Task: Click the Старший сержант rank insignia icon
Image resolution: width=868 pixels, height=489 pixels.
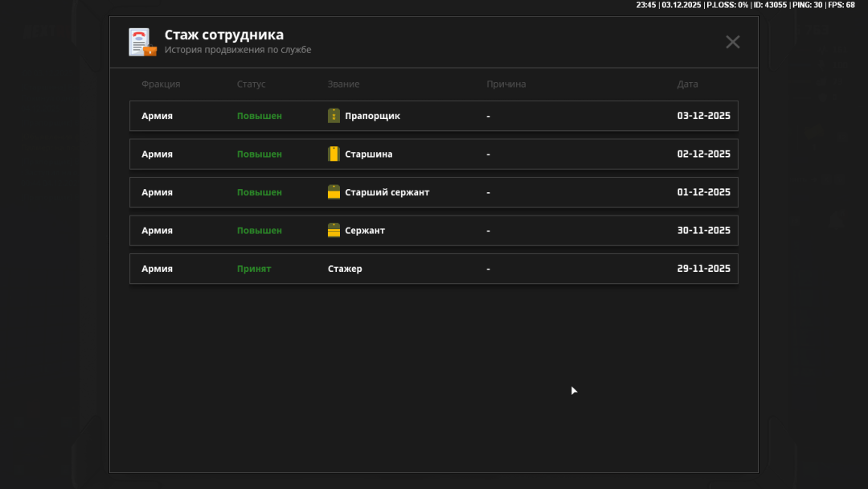Action: [x=334, y=192]
